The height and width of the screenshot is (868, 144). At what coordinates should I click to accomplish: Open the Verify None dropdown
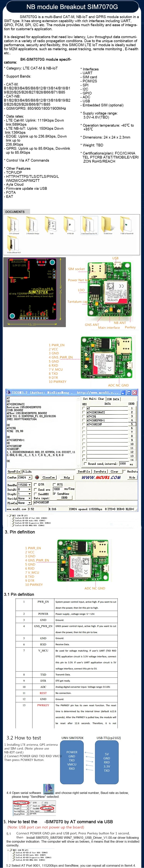30,498
